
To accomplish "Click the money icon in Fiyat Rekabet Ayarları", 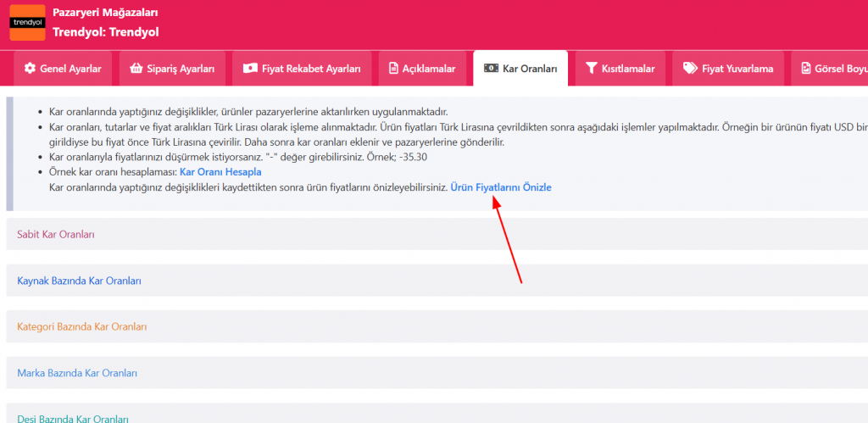I will (249, 69).
